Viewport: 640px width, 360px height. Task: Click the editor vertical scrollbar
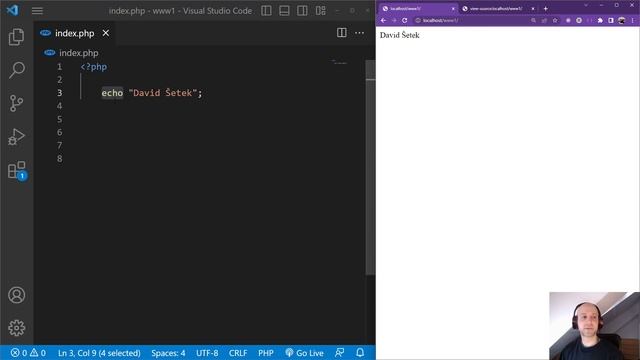click(370, 167)
